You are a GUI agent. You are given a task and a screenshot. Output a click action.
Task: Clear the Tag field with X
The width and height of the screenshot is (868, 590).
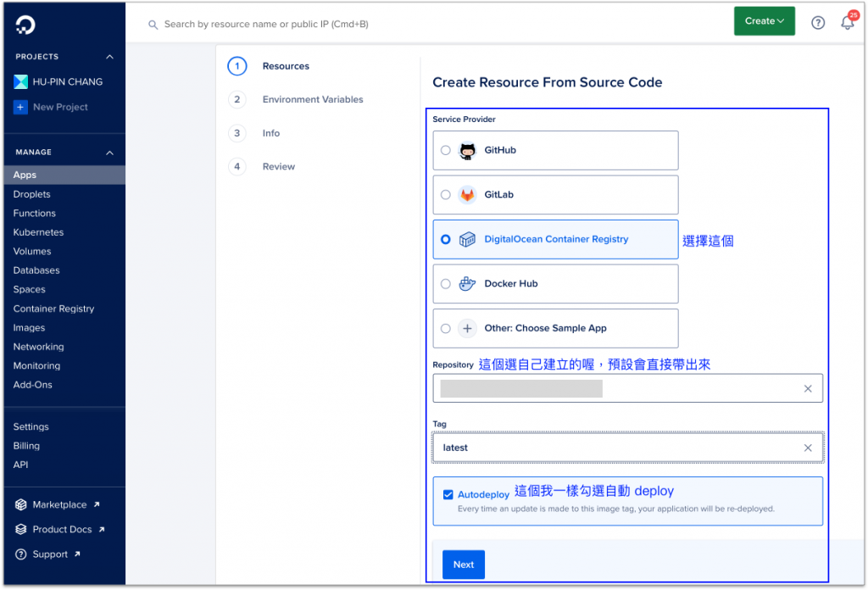(808, 448)
